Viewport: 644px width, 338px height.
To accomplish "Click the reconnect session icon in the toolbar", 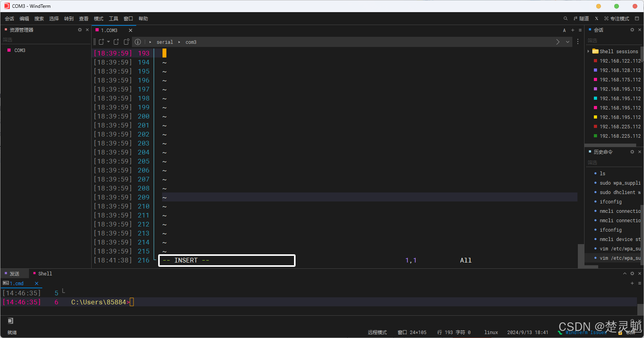I will (126, 42).
